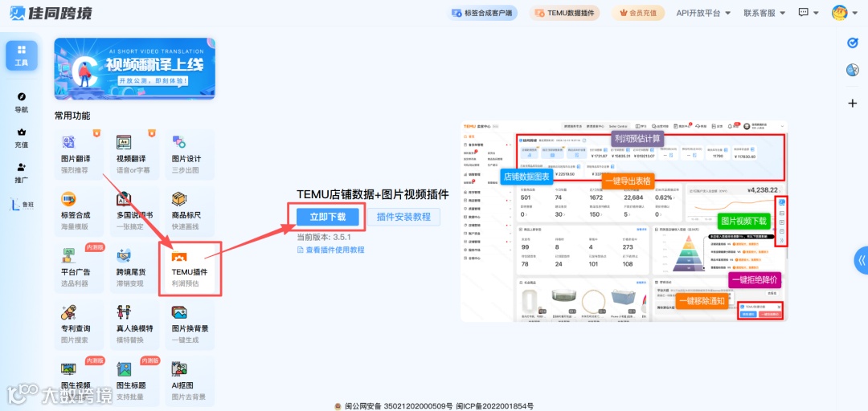Image resolution: width=868 pixels, height=411 pixels.
Task: Open the message bubble dropdown
Action: coord(809,12)
